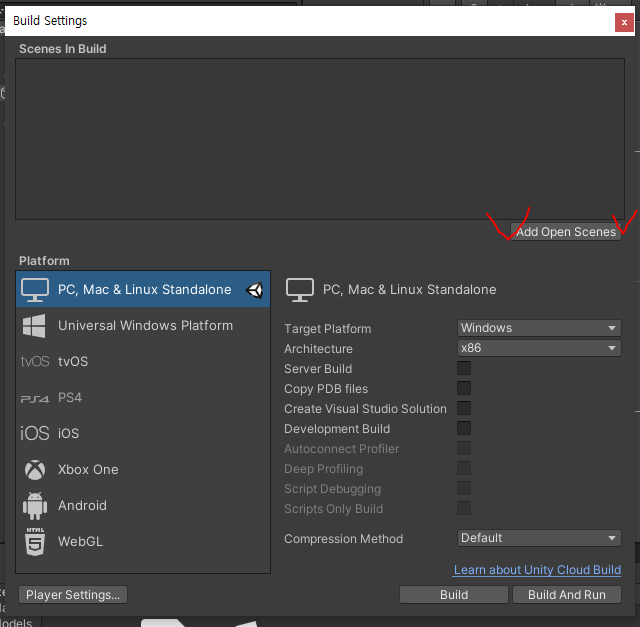Viewport: 640px width, 627px height.
Task: Click the Create Visual Studio Solution label
Action: tap(365, 409)
